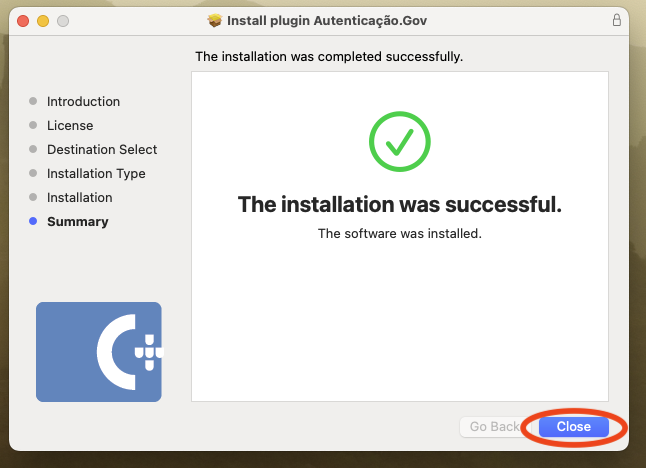Click the blue bullet beside Summary
The image size is (646, 468).
click(x=33, y=221)
